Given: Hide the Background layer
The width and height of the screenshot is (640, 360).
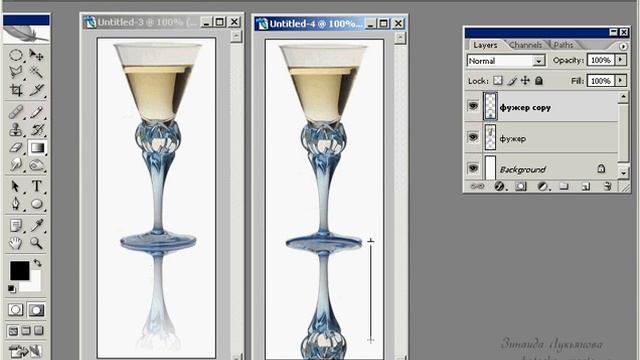Looking at the screenshot, I should (473, 168).
